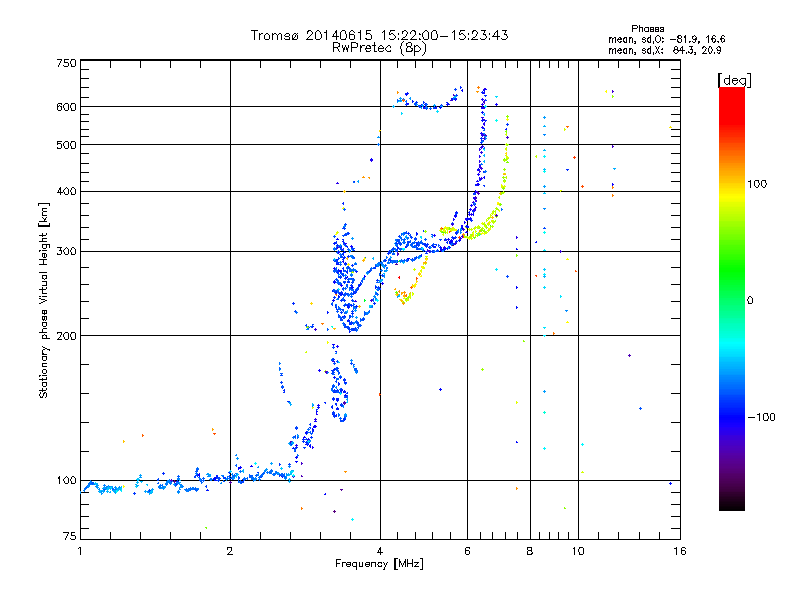This screenshot has height=600, width=800.
Task: Click the y-axis tick '600'
Action: (67, 107)
